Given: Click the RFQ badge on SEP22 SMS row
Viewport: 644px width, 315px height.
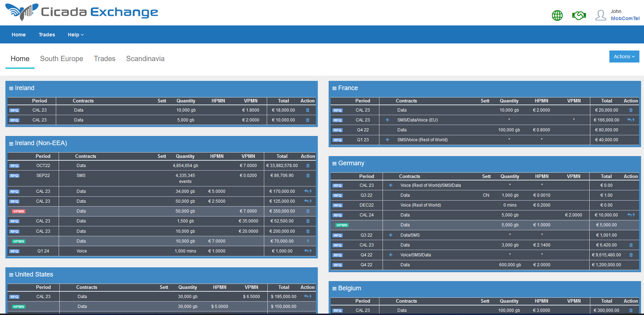Looking at the screenshot, I should point(14,176).
